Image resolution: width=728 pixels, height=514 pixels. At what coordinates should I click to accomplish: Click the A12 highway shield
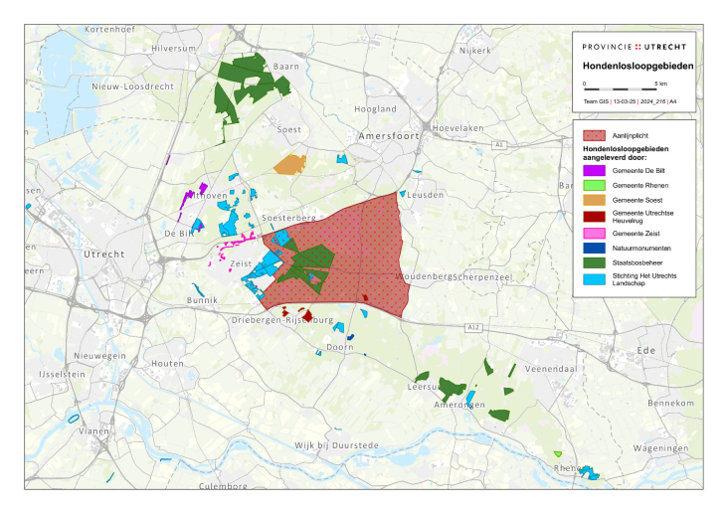coord(473,328)
